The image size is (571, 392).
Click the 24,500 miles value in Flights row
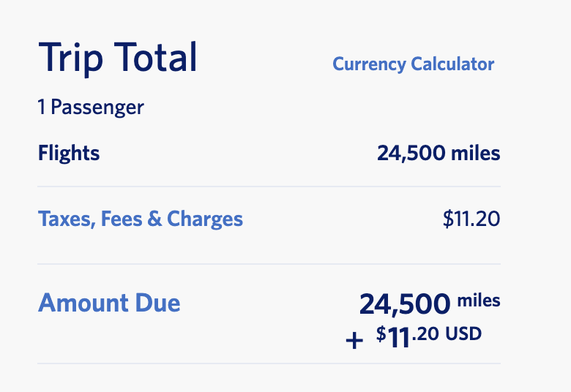438,154
